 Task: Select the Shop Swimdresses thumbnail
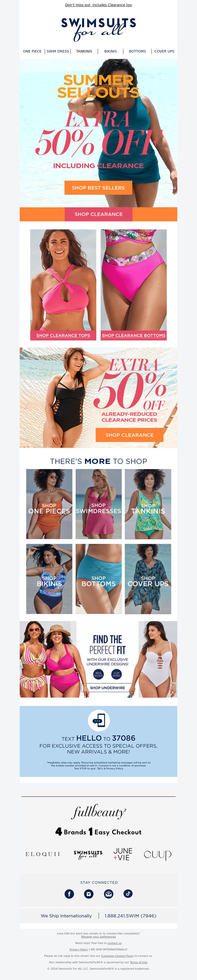click(x=98, y=504)
